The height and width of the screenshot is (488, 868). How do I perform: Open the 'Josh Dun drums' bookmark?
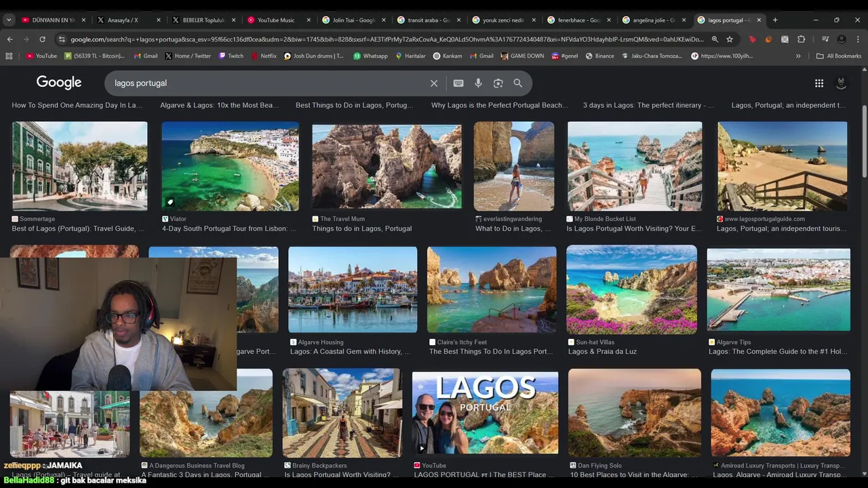pyautogui.click(x=313, y=56)
